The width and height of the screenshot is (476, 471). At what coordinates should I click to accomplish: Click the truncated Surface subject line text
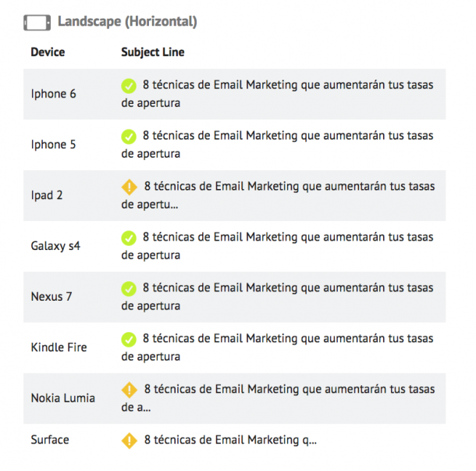click(x=230, y=441)
